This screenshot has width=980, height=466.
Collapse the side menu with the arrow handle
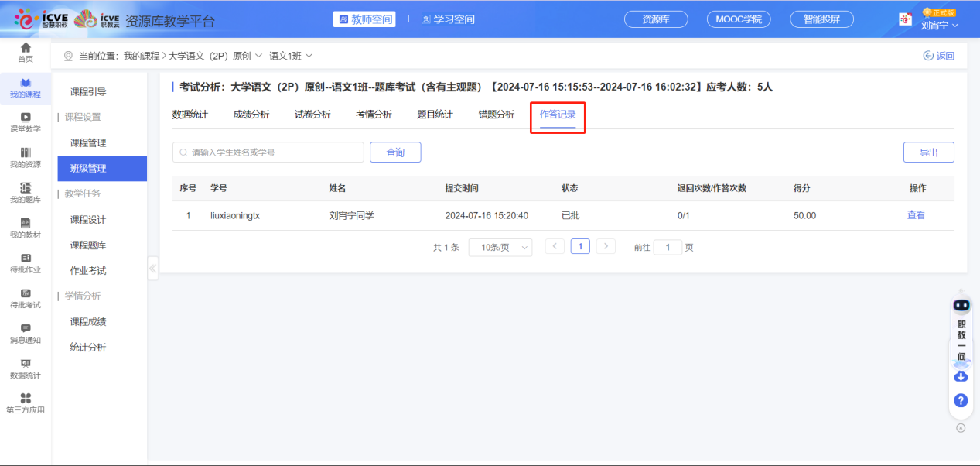[x=152, y=269]
